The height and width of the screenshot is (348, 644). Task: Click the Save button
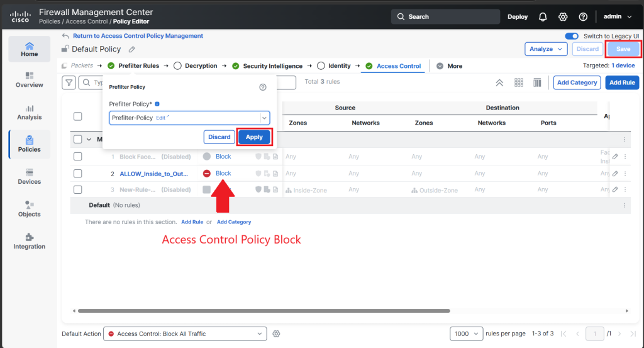click(623, 49)
